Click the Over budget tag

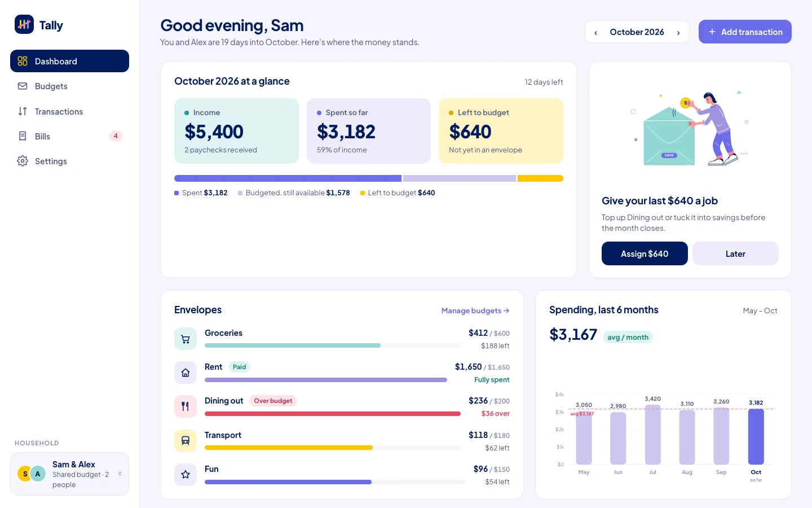click(x=273, y=401)
